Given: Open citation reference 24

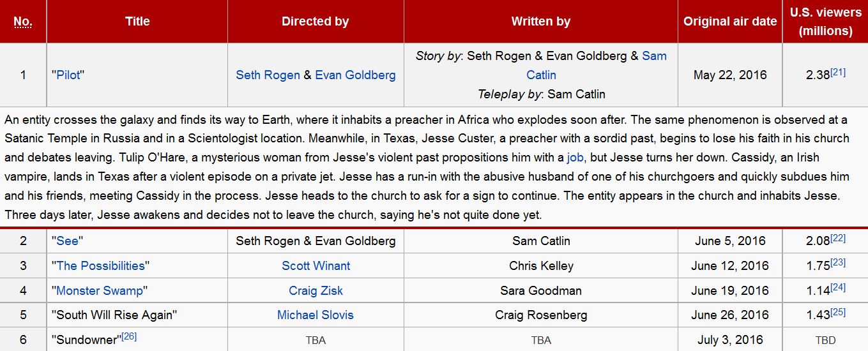Looking at the screenshot, I should tap(838, 288).
